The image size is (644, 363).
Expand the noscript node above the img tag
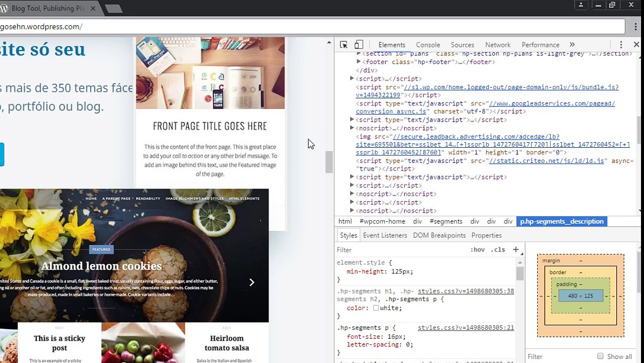tap(352, 128)
